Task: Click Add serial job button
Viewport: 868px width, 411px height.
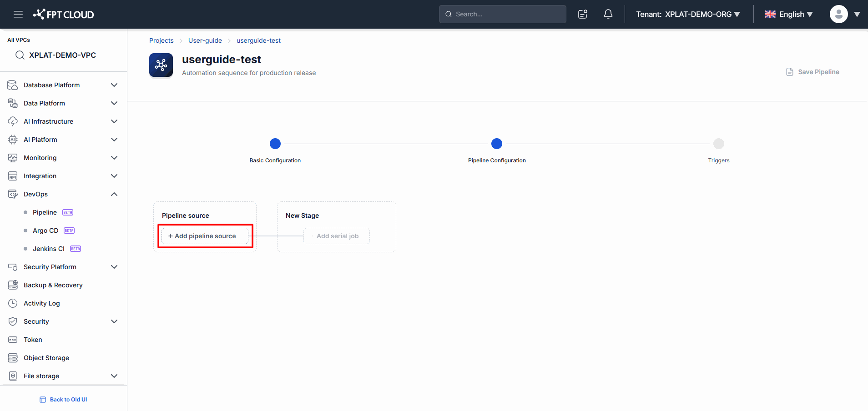Action: pos(337,236)
